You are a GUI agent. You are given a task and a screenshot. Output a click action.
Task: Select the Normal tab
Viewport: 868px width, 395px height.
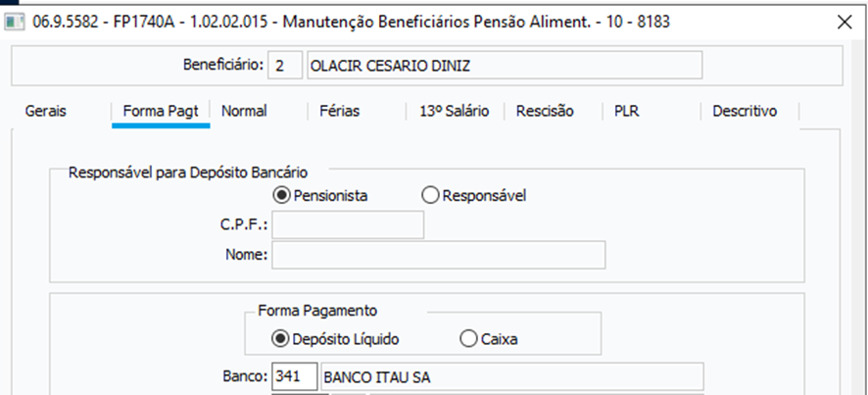click(244, 111)
